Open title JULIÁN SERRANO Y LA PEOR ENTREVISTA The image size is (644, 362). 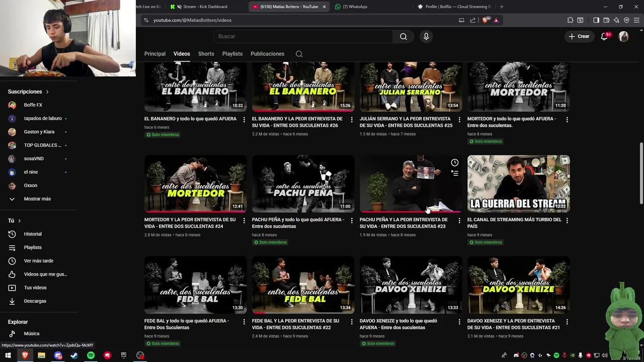(x=406, y=122)
